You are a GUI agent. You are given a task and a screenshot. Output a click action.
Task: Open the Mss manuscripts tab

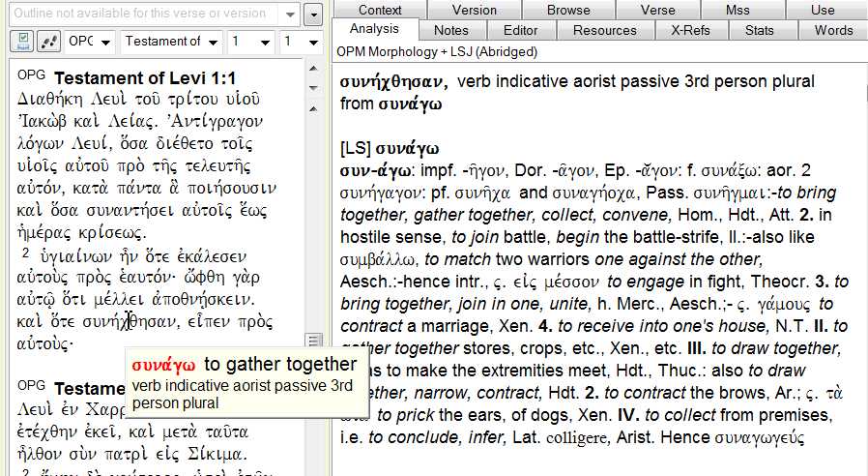738,10
